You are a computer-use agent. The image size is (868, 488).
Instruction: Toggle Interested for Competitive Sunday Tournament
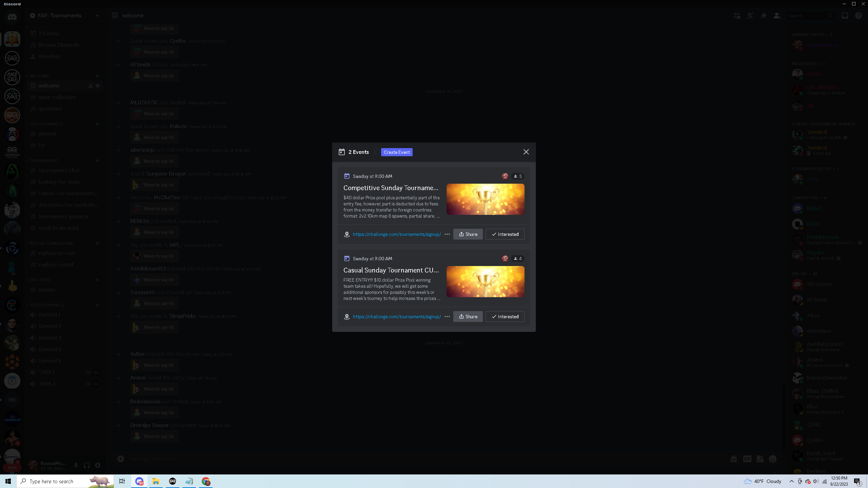(505, 234)
